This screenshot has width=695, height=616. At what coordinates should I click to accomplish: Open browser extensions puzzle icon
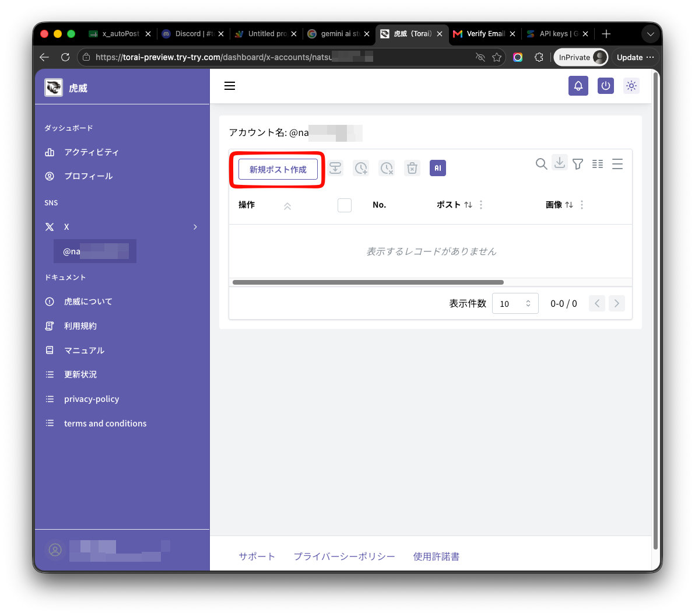tap(539, 57)
